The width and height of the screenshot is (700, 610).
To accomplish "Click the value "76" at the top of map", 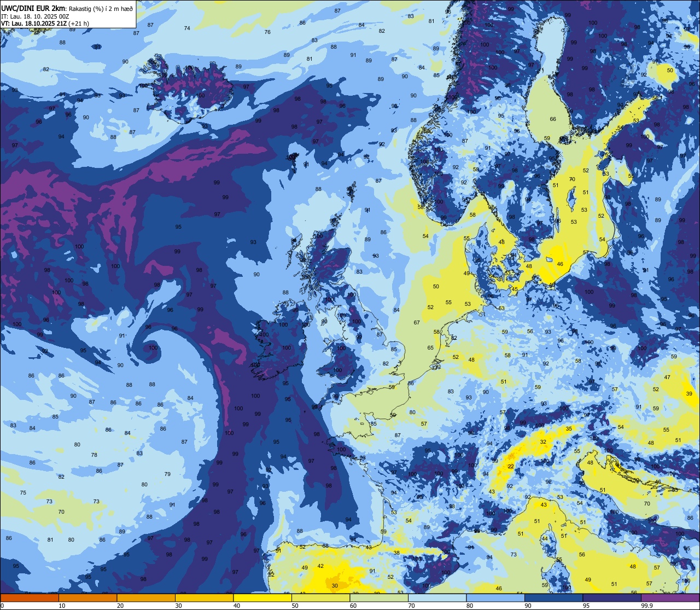I will pyautogui.click(x=267, y=32).
